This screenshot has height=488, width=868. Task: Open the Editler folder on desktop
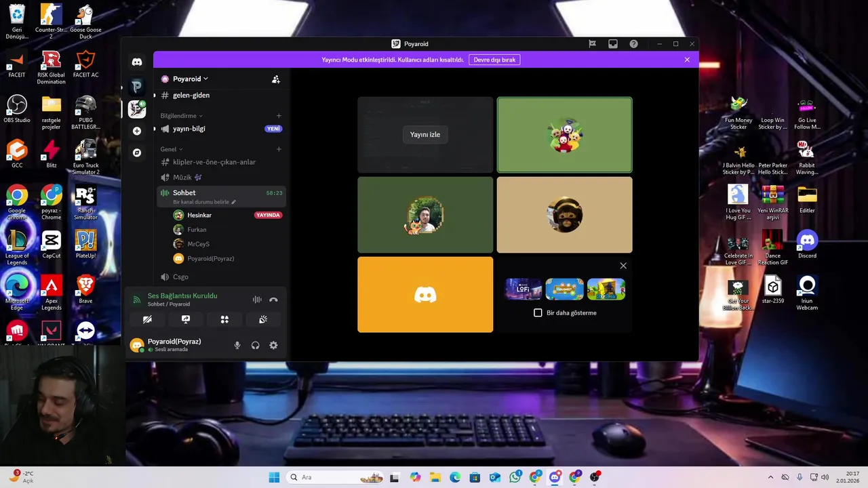[x=807, y=199]
